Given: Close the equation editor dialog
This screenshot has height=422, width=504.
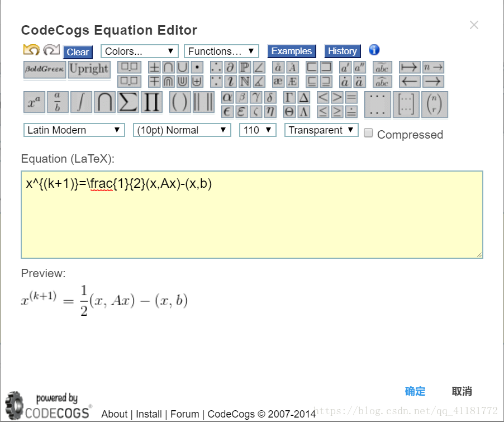Looking at the screenshot, I should pyautogui.click(x=474, y=25).
